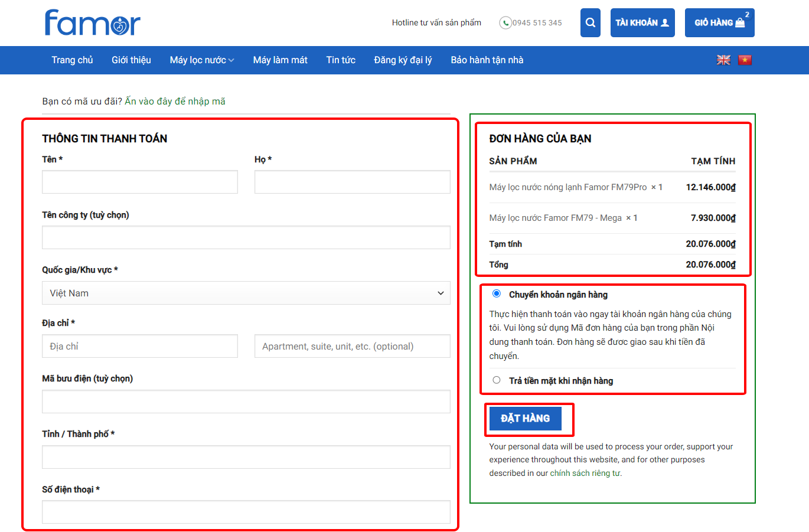Click the 7.930.000₫ price
This screenshot has height=532, width=809.
coord(713,218)
